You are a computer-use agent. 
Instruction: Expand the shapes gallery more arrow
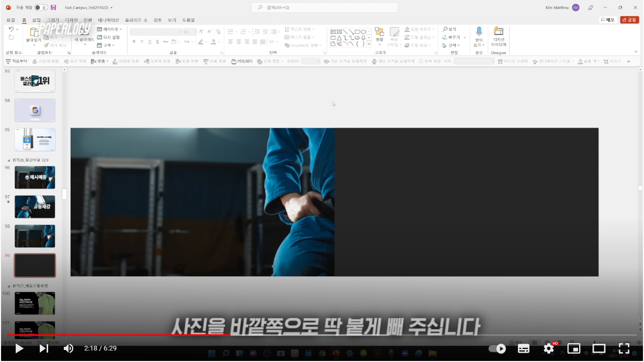coord(369,44)
